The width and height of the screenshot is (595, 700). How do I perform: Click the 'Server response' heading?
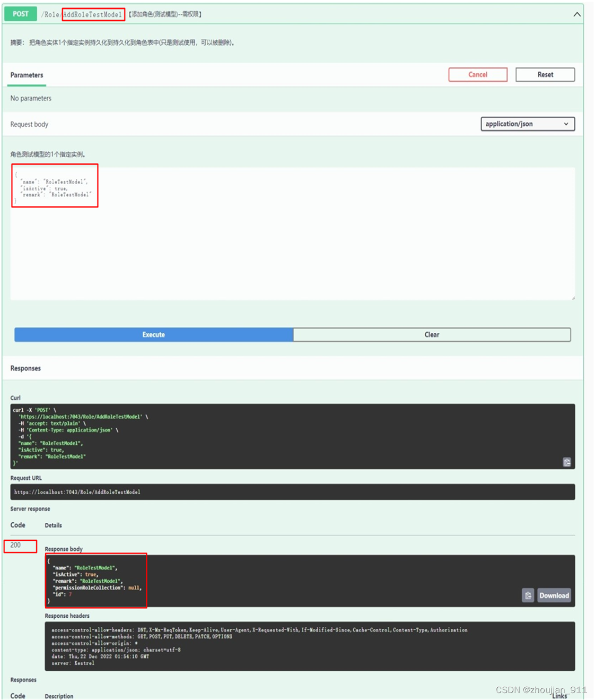point(30,509)
